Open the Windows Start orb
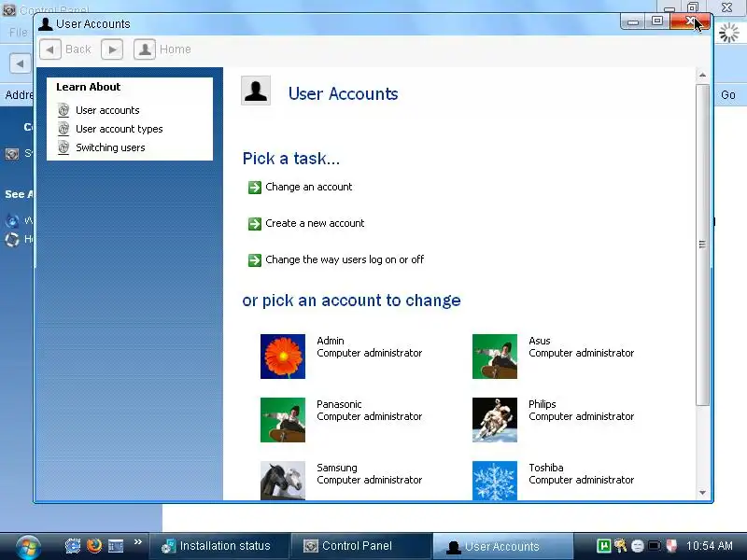747x560 pixels. 29,547
